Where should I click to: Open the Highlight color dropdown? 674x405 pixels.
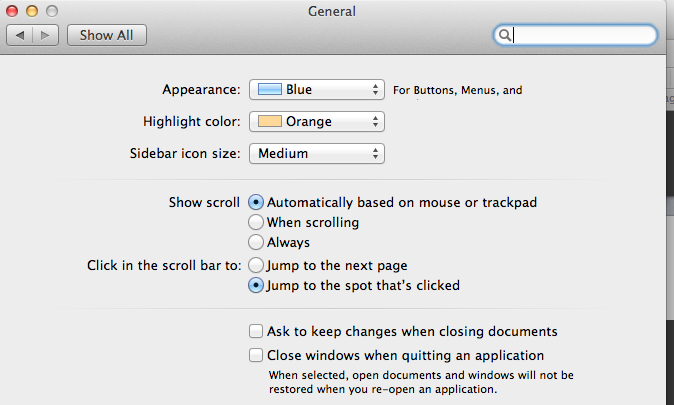[x=316, y=122]
